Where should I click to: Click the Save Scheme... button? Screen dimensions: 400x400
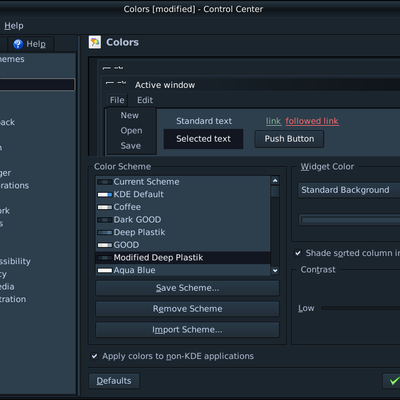point(187,288)
